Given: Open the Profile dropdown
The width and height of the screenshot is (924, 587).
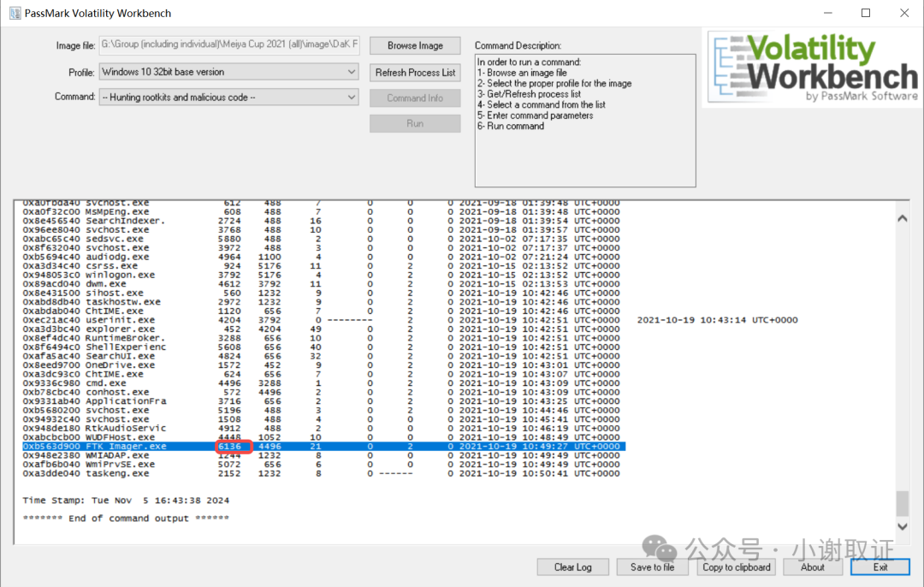Looking at the screenshot, I should (x=228, y=72).
